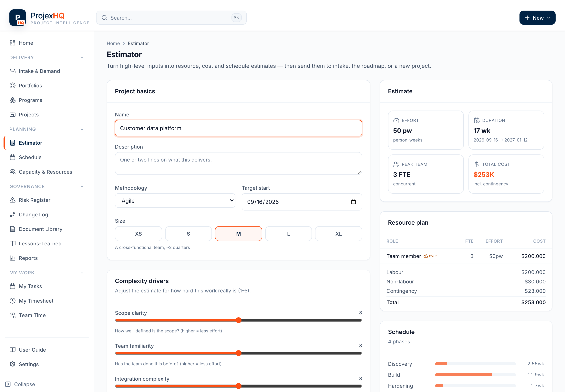The image size is (565, 392).
Task: Click the Settings gear icon
Action: [x=13, y=364]
